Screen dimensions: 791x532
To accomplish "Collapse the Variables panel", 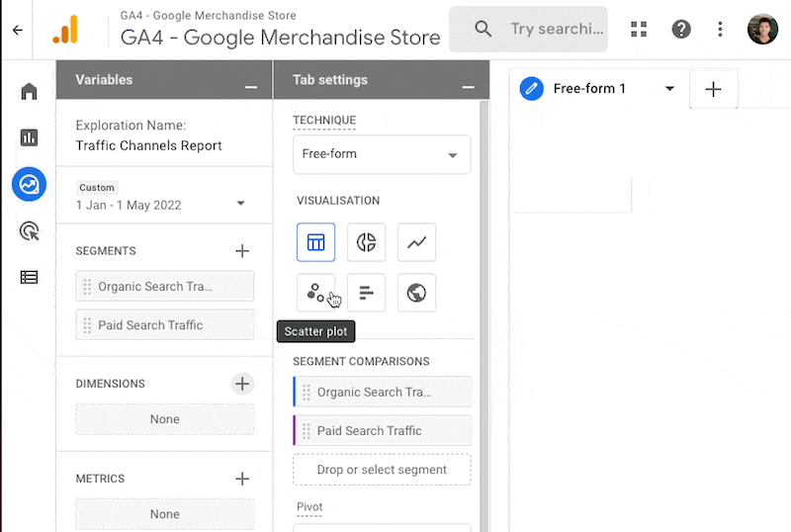I will point(251,88).
